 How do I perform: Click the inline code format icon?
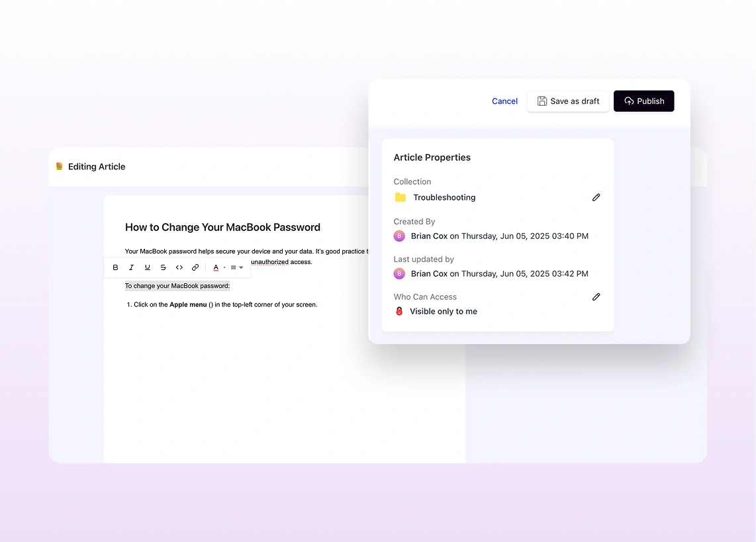pyautogui.click(x=179, y=267)
